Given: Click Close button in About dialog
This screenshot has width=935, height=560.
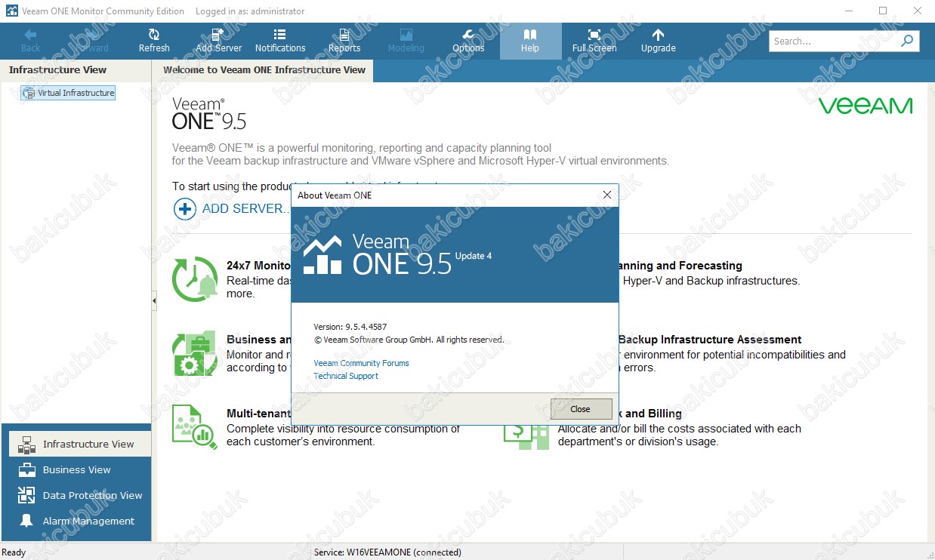Looking at the screenshot, I should coord(580,409).
